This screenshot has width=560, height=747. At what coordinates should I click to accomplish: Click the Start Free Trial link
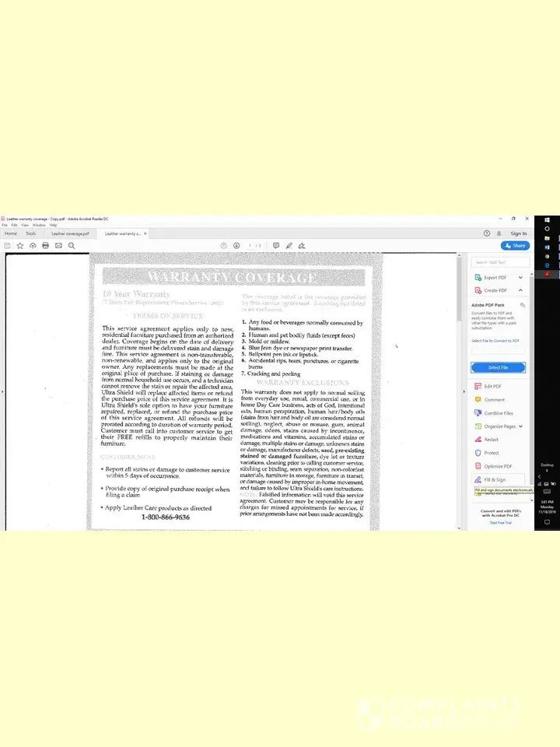coord(500,523)
